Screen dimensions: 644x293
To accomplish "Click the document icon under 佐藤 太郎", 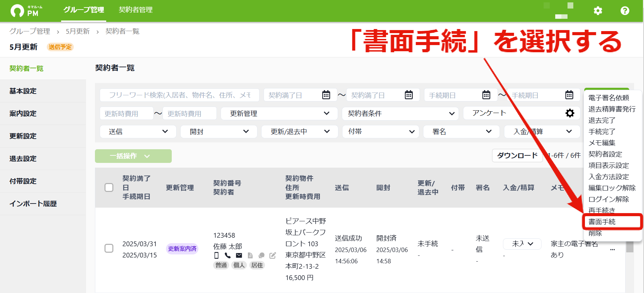I will coord(250,255).
